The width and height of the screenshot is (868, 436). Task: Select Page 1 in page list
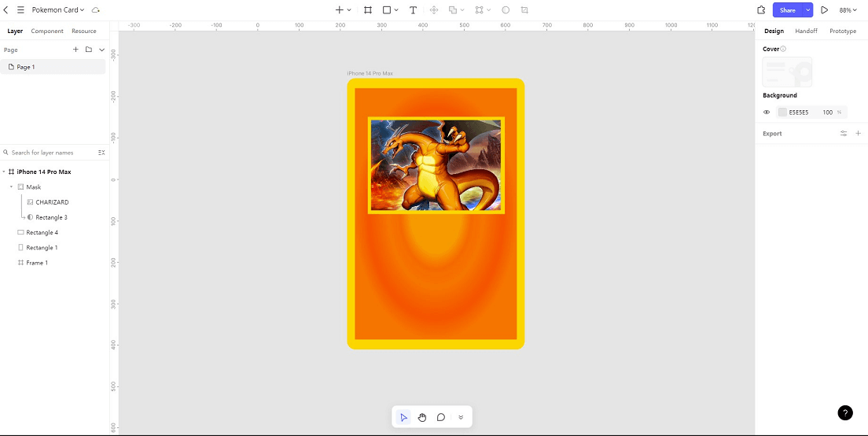[x=53, y=67]
